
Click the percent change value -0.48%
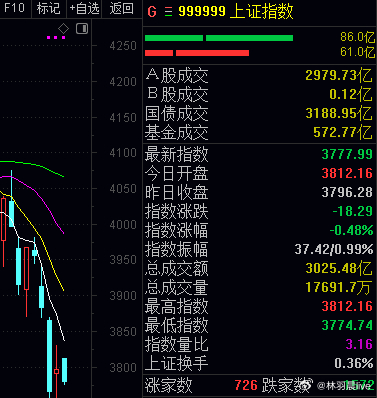pos(351,230)
